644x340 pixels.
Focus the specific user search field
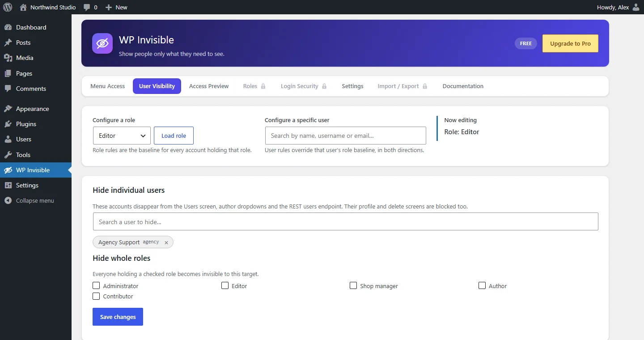tap(346, 136)
